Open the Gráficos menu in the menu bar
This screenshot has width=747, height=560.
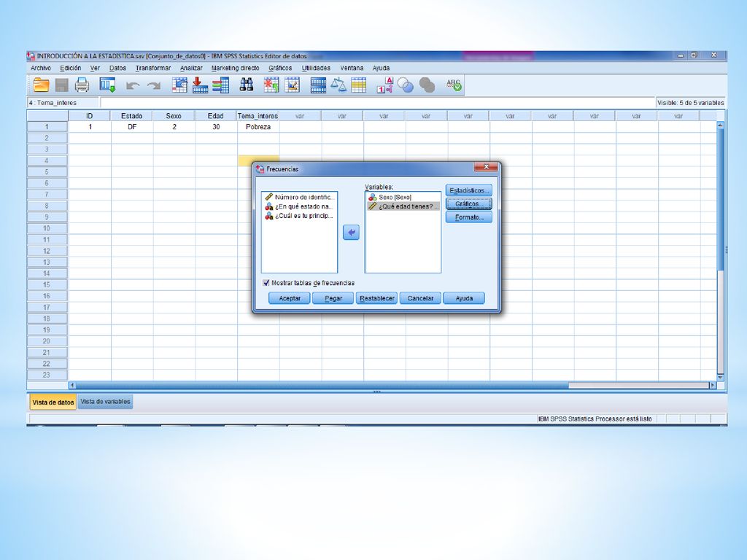(x=280, y=68)
